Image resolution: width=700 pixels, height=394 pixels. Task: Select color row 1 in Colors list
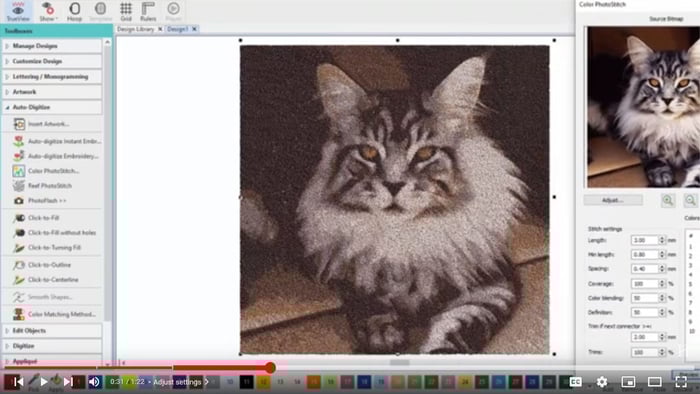pos(692,247)
